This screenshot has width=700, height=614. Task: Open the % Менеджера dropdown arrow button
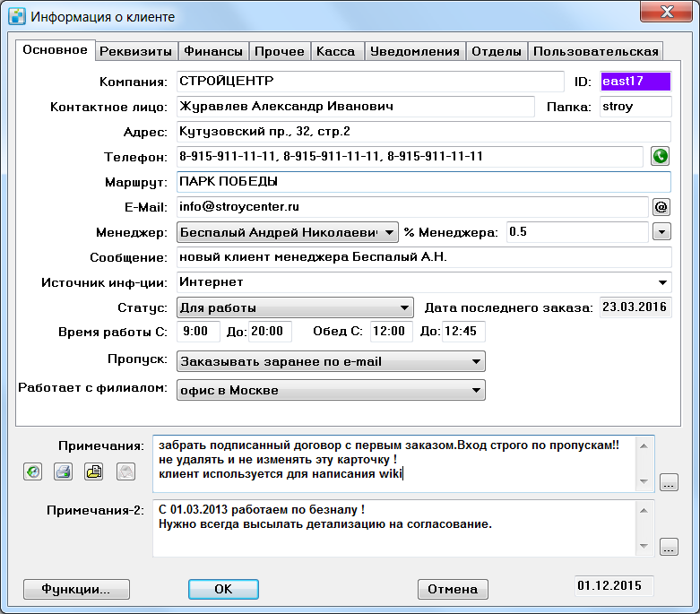point(661,232)
